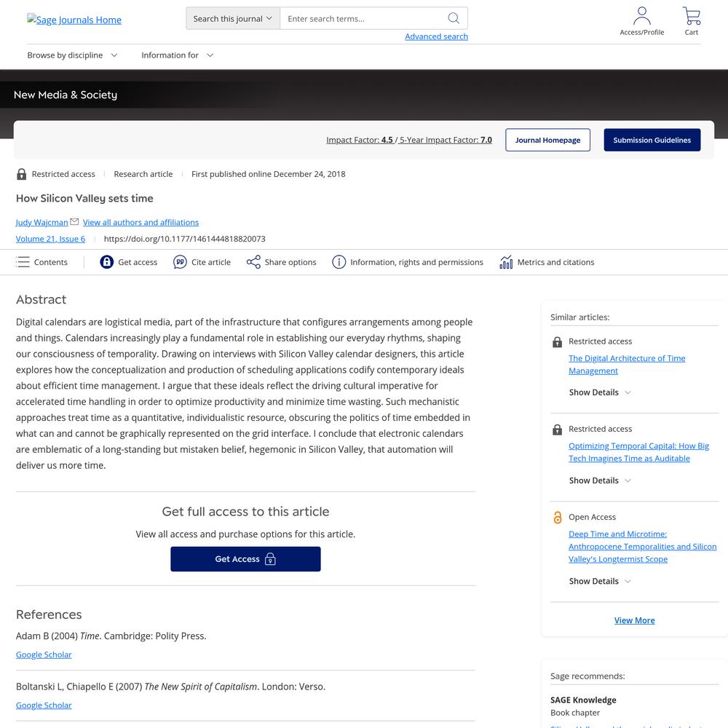This screenshot has width=728, height=728.
Task: Click the Abstract heading
Action: click(41, 299)
